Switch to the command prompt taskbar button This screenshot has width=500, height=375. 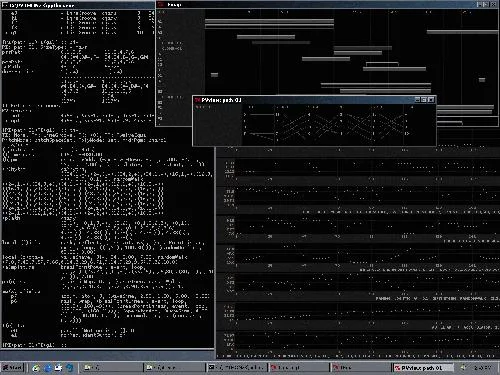pos(237,367)
